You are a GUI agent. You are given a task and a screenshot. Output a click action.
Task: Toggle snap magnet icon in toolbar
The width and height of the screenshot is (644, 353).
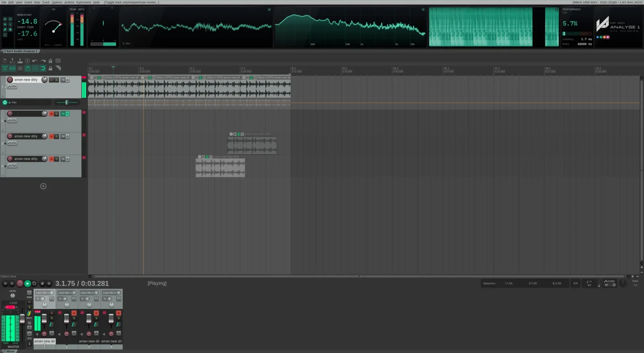43,68
